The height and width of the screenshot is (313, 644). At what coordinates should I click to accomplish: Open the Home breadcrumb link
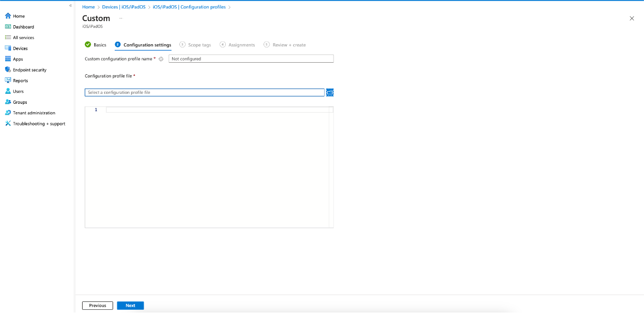88,7
